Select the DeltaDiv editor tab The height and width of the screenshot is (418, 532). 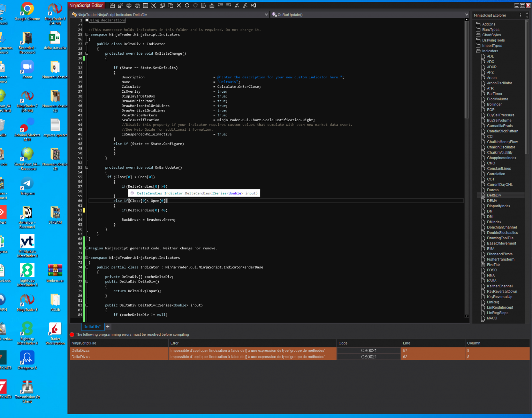[x=92, y=327]
